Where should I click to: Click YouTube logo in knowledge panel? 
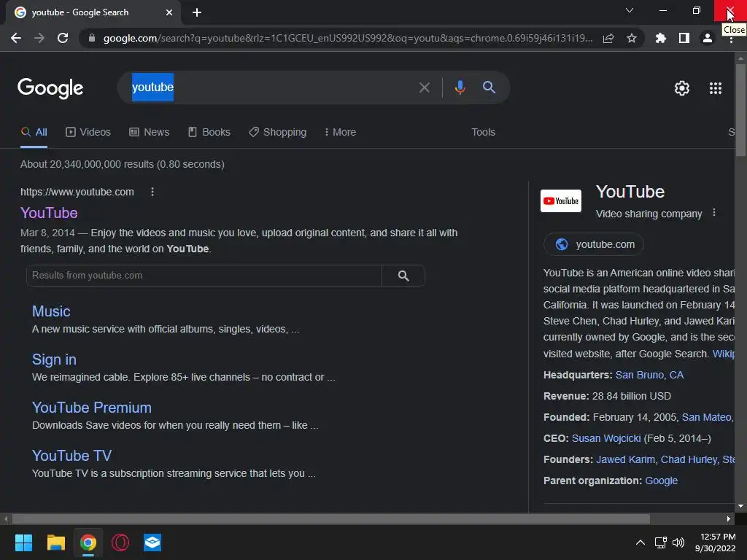coord(561,201)
